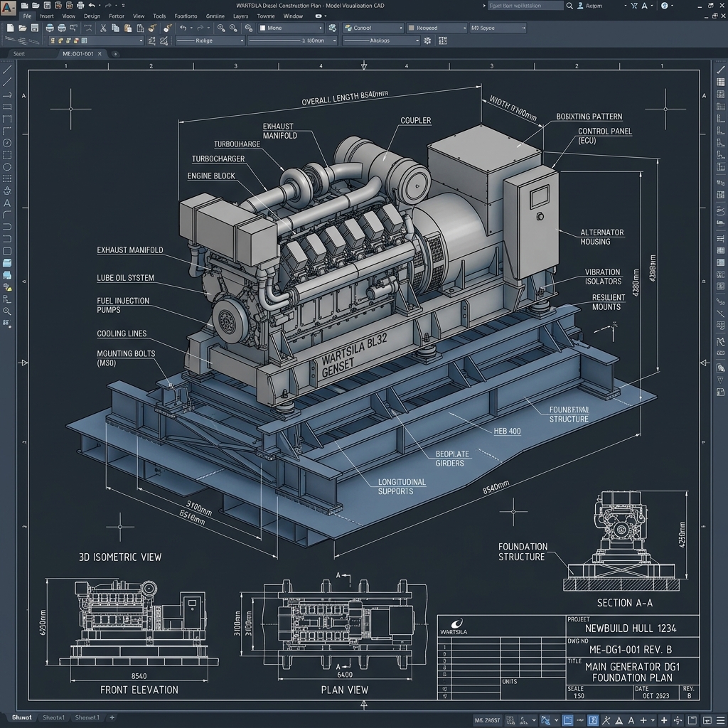The image size is (728, 728).
Task: Click the snowflake freeze icon beside Alkiops dropdown
Action: coord(427,41)
